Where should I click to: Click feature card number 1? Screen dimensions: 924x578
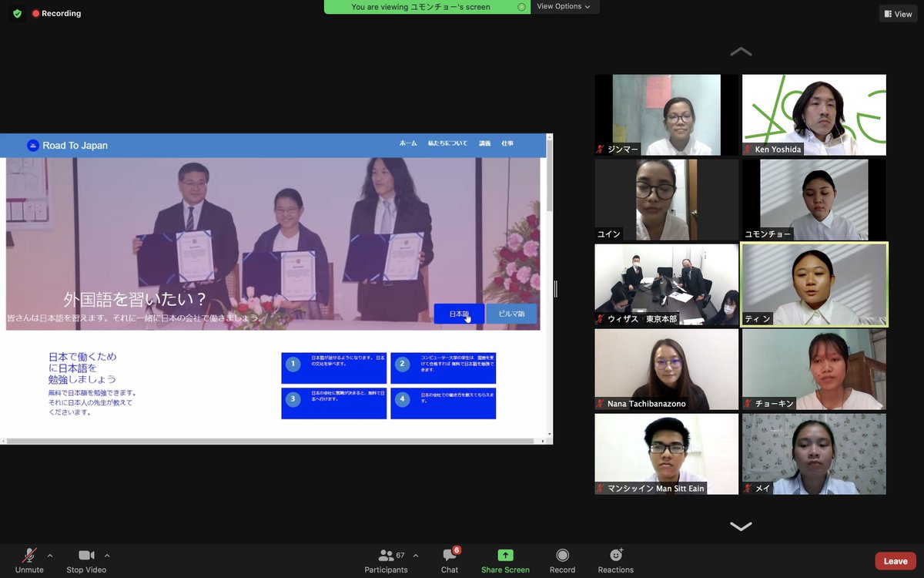[x=334, y=368]
